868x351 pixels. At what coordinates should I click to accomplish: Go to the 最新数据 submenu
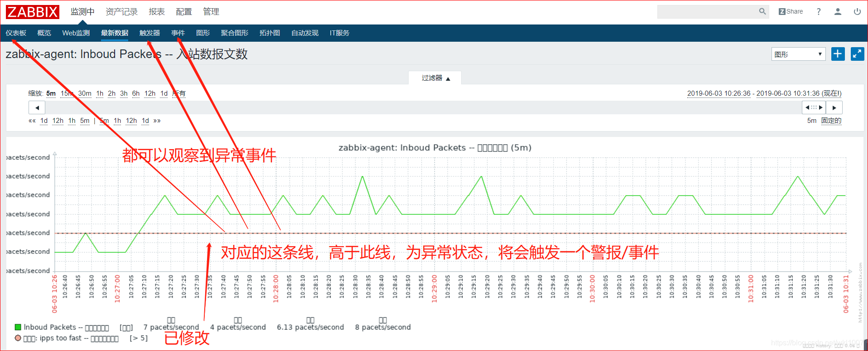coord(115,33)
